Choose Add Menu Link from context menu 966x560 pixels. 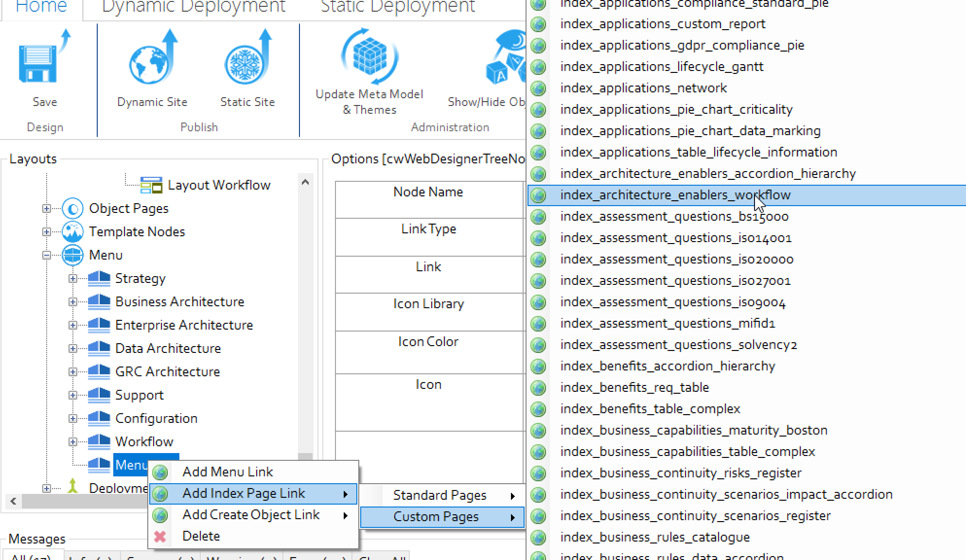[228, 472]
